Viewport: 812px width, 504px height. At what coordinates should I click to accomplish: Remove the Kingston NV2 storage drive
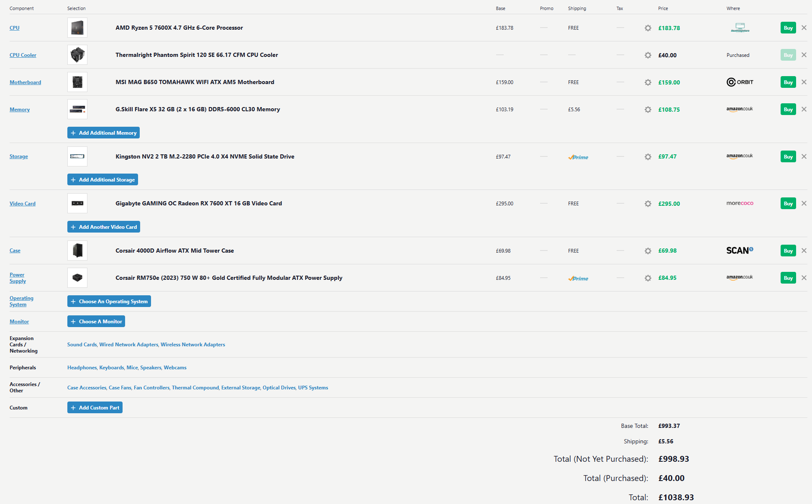pyautogui.click(x=804, y=156)
